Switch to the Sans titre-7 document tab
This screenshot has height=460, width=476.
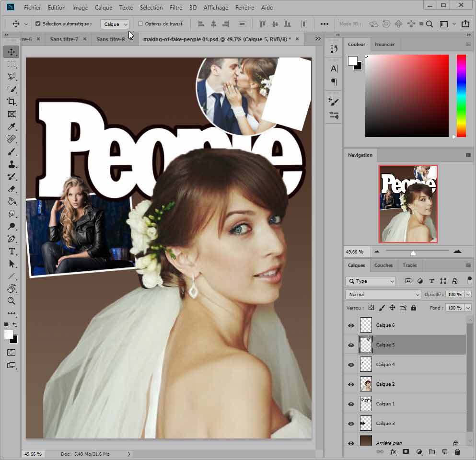pos(64,39)
